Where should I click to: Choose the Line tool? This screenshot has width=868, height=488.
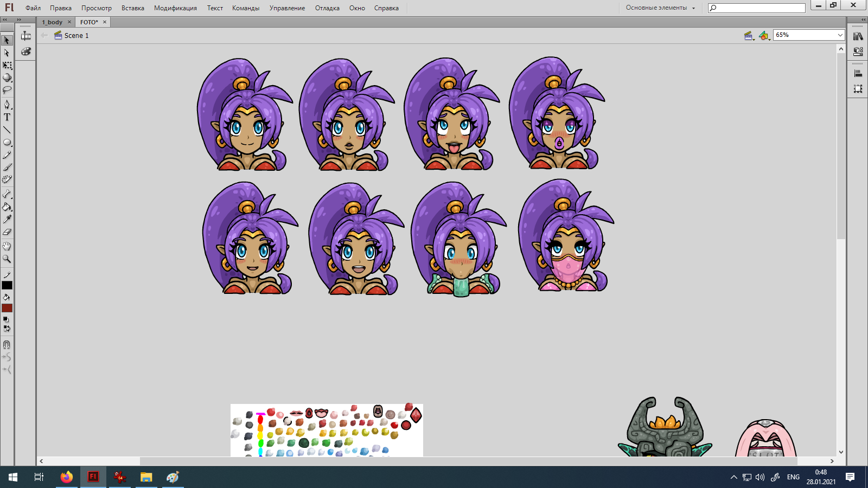tap(7, 130)
